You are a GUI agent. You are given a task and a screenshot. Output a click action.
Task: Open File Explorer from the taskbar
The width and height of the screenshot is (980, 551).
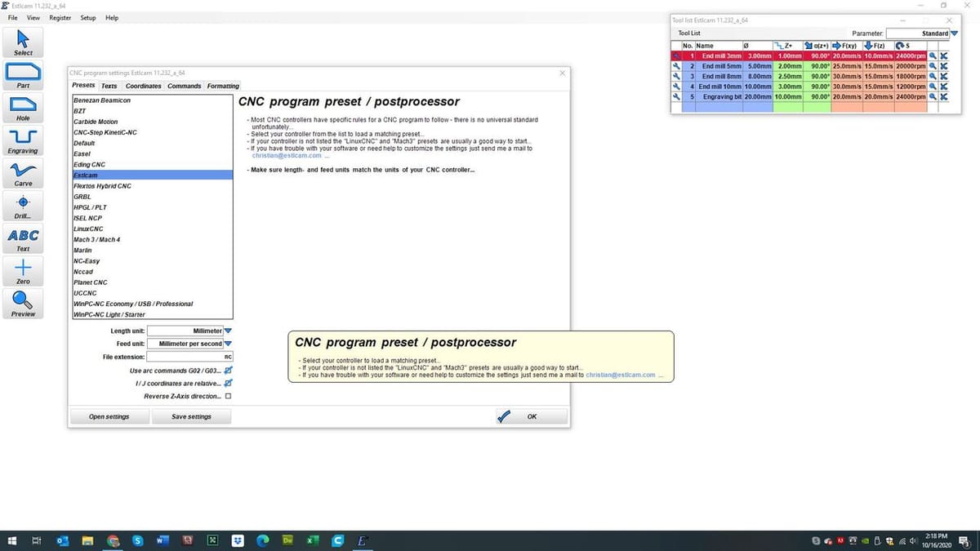(87, 540)
